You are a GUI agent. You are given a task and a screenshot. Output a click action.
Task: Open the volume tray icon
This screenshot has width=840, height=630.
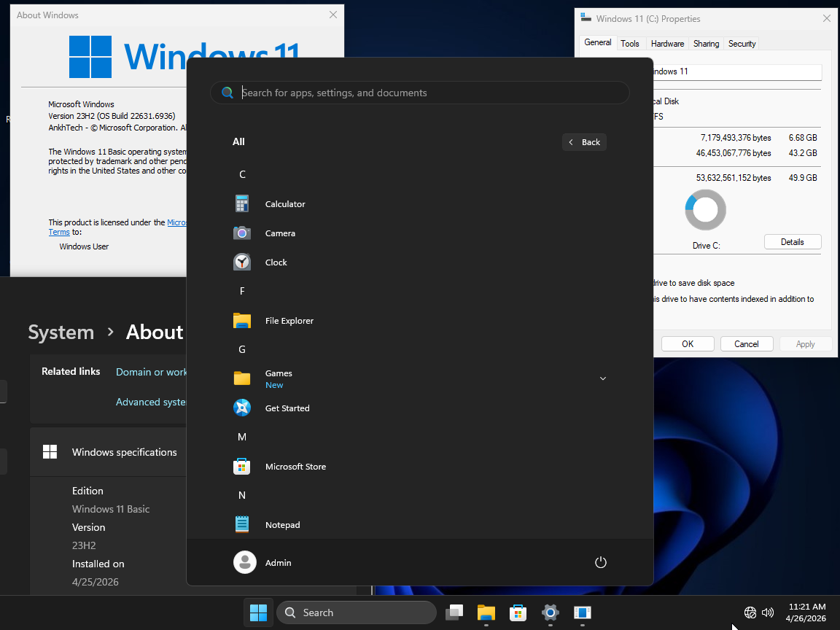pos(768,612)
